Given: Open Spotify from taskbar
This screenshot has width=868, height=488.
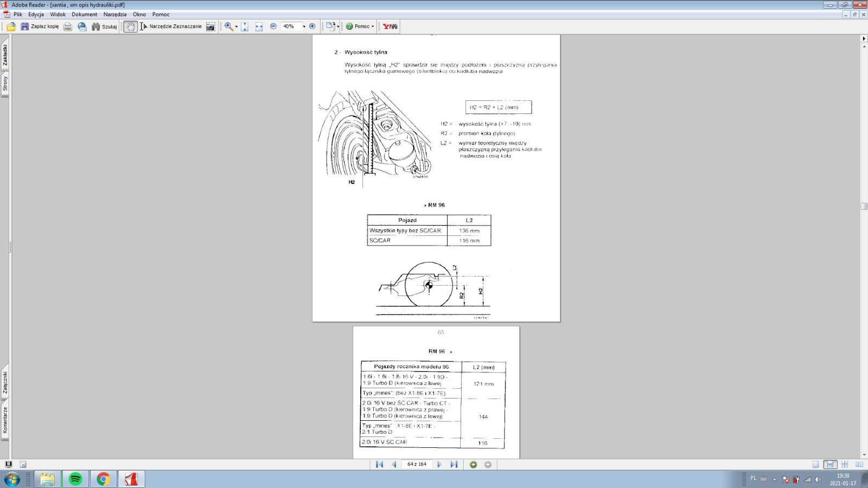Looking at the screenshot, I should [x=75, y=479].
